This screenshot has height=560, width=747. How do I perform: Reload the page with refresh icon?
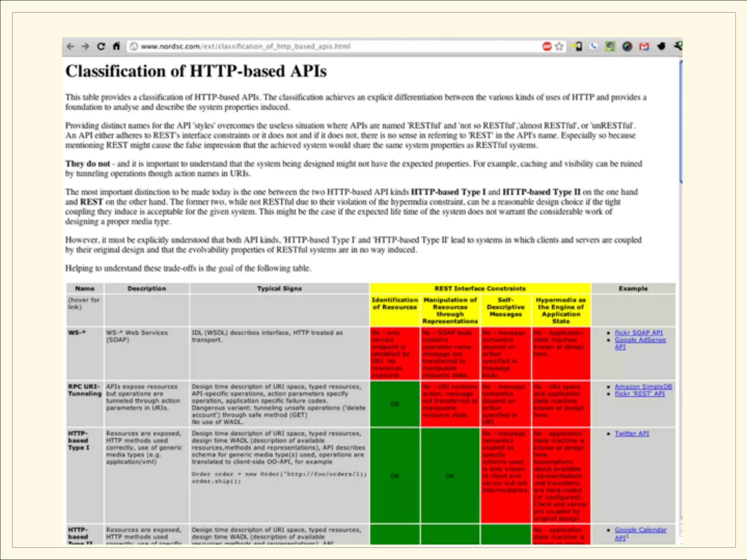coord(101,46)
